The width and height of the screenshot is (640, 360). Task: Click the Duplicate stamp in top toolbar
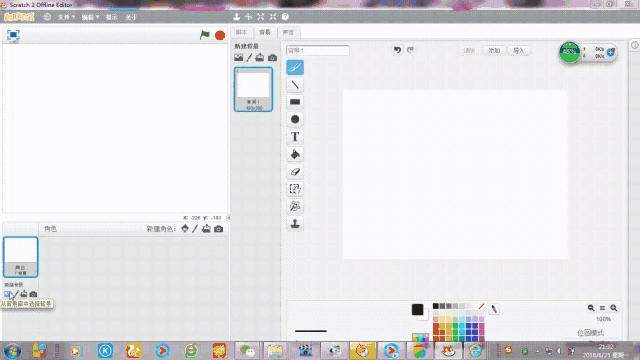pyautogui.click(x=236, y=17)
